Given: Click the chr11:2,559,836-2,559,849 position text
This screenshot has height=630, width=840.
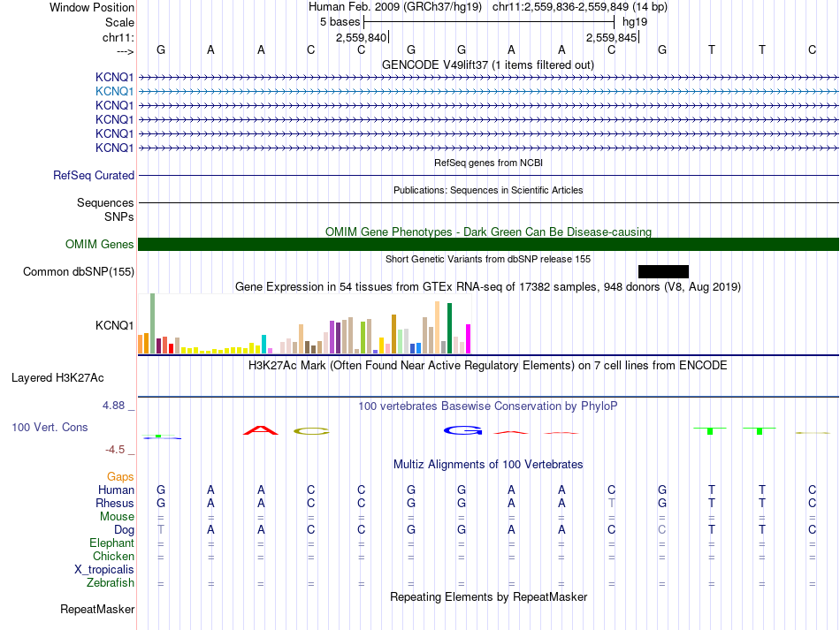Looking at the screenshot, I should point(580,7).
